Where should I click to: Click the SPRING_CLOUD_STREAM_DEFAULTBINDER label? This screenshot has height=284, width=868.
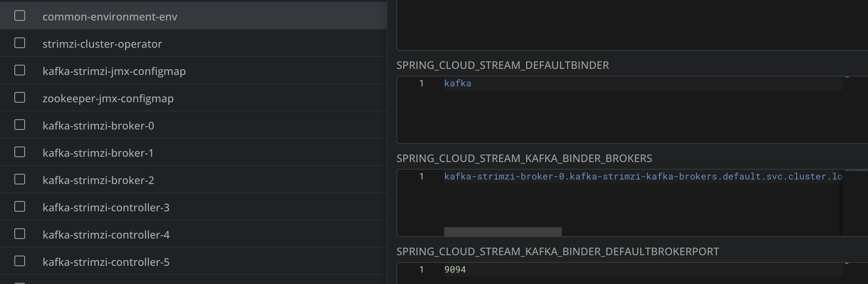(503, 65)
